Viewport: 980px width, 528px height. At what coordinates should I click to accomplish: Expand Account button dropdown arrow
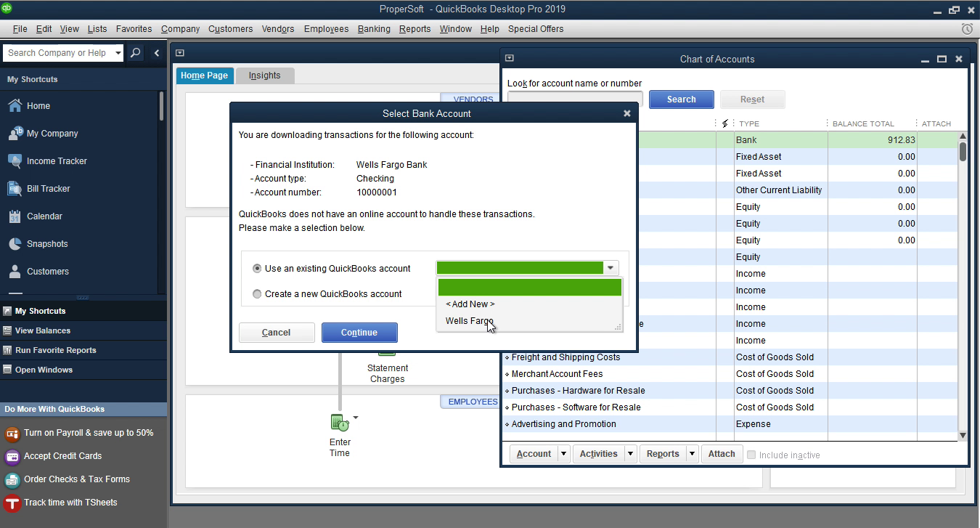pos(564,454)
